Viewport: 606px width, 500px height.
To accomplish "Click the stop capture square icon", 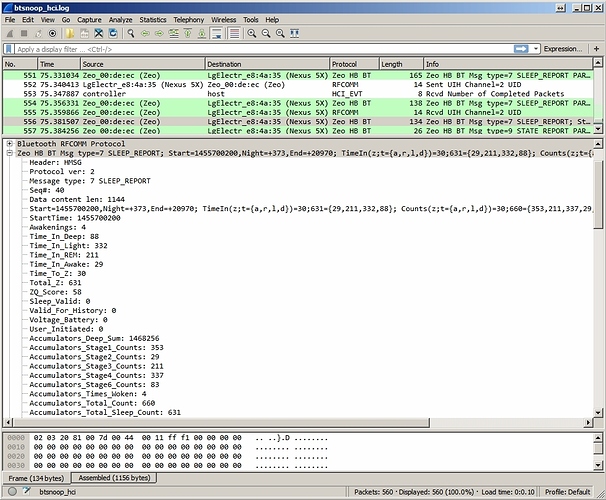I will point(24,34).
